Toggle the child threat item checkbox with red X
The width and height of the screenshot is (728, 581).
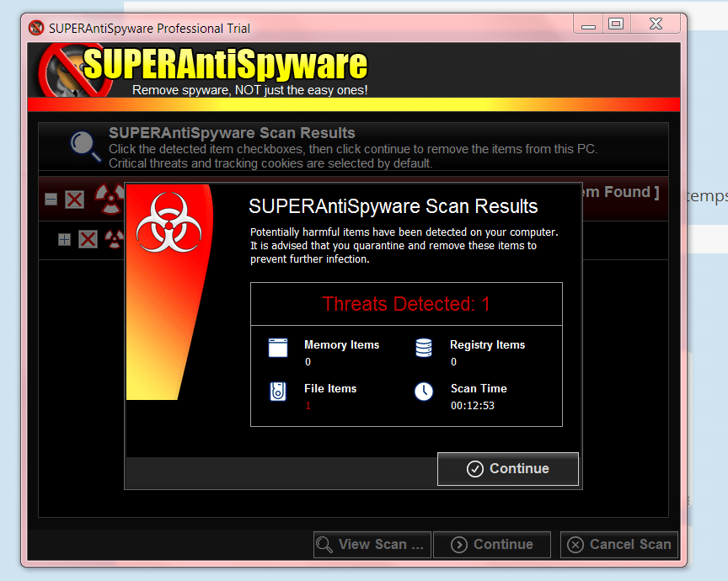(x=88, y=239)
